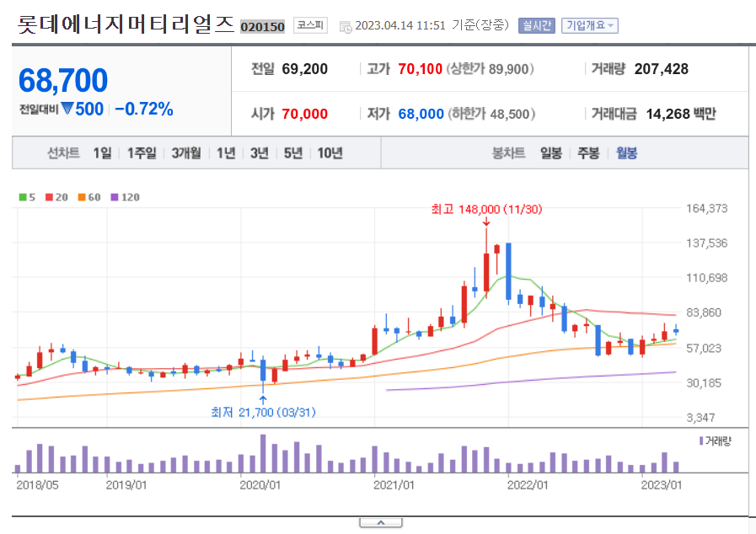Image resolution: width=756 pixels, height=534 pixels.
Task: Click the purple 120-period moving average swatch
Action: [115, 197]
